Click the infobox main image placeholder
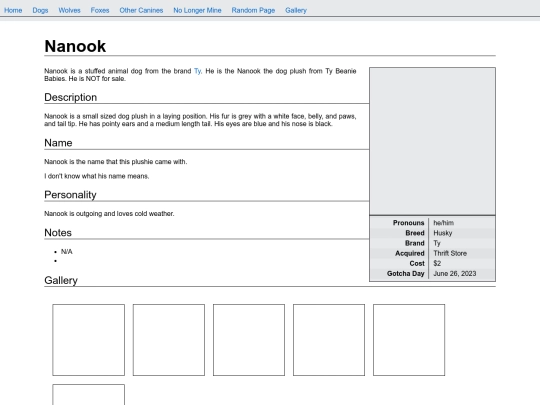The width and height of the screenshot is (540, 405). point(433,141)
